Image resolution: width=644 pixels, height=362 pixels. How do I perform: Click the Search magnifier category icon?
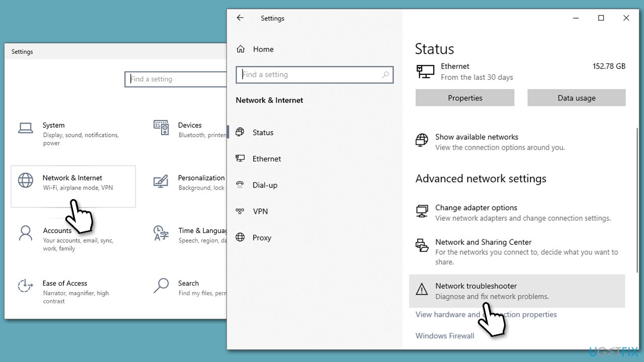coord(161,286)
